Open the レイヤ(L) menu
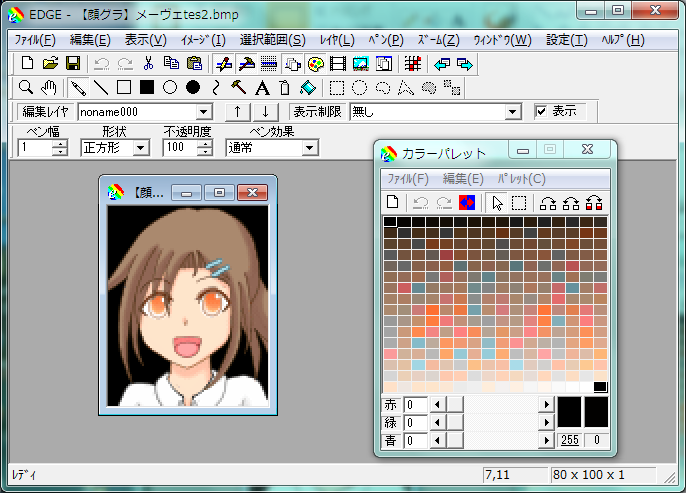The width and height of the screenshot is (686, 493). point(337,40)
